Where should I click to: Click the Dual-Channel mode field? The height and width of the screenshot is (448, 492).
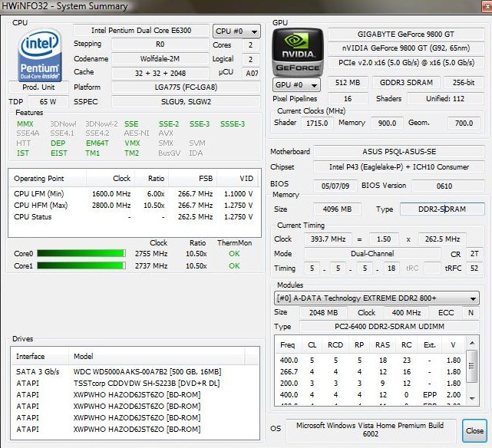point(372,253)
